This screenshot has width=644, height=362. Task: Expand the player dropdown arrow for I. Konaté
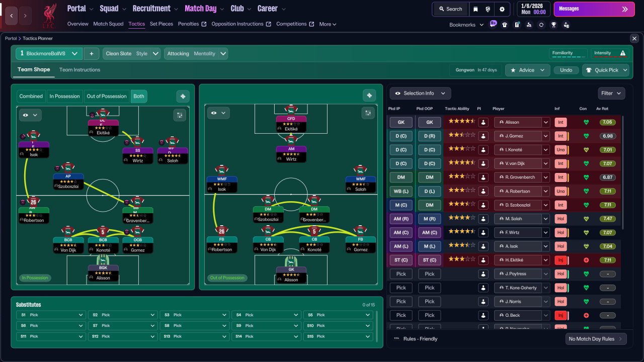click(545, 150)
